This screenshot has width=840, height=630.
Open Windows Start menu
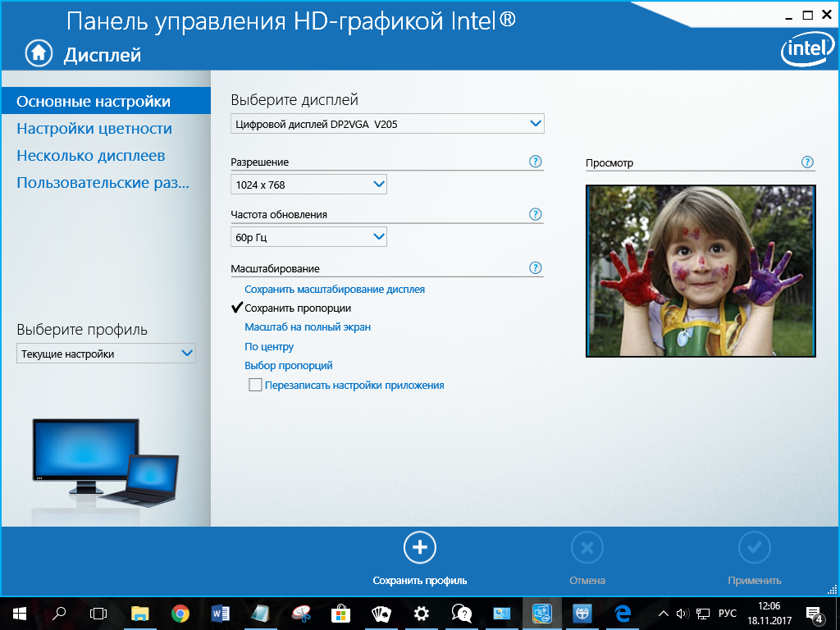point(20,614)
